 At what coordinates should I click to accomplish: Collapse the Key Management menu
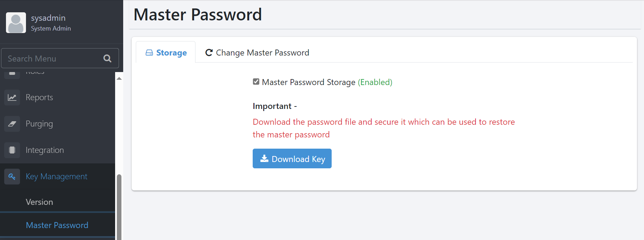click(57, 176)
